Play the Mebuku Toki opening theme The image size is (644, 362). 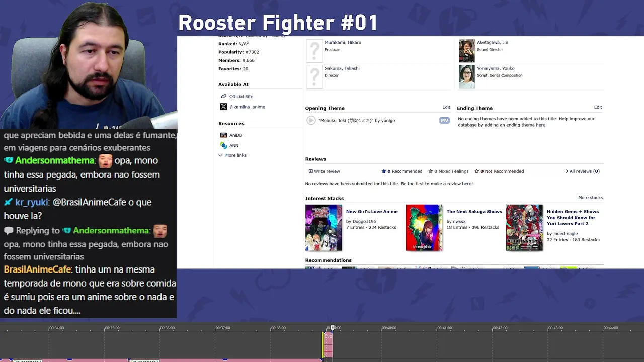311,120
